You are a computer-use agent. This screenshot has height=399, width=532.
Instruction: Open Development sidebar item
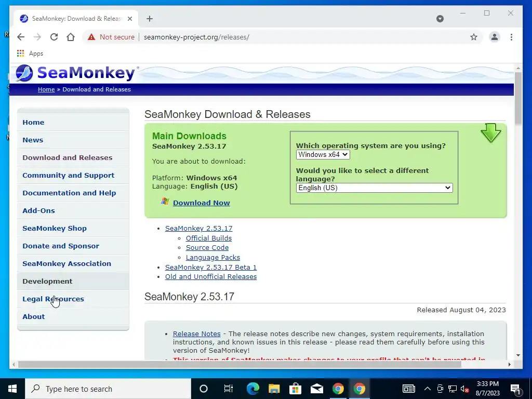pos(73,281)
